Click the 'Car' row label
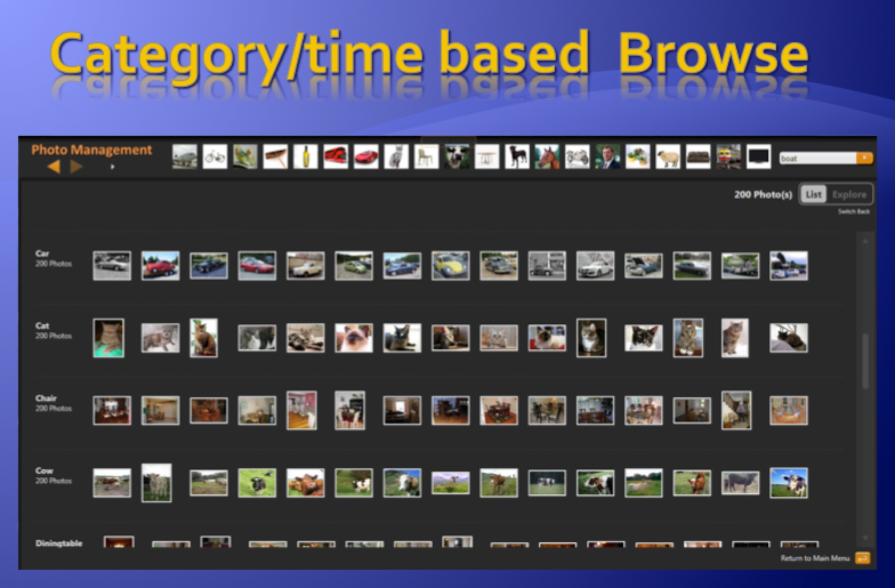This screenshot has height=588, width=895. [42, 253]
